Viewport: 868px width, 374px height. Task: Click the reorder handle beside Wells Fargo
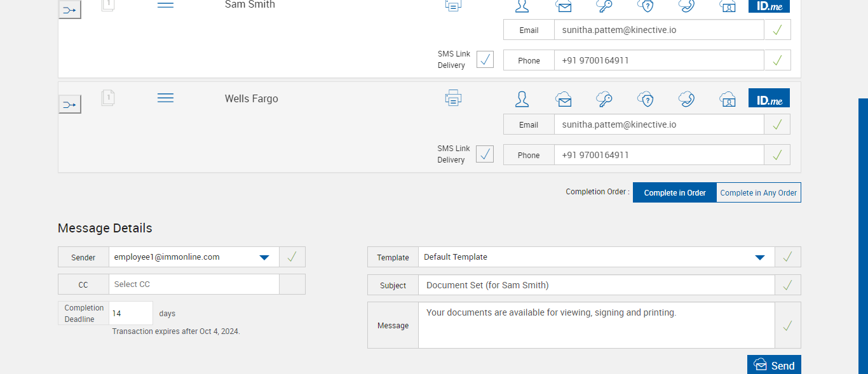pos(165,98)
